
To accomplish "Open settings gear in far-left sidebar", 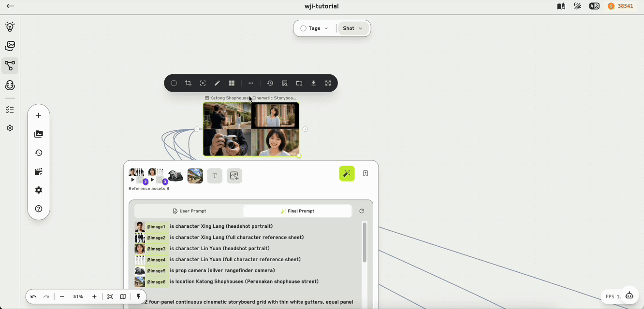I will [10, 128].
